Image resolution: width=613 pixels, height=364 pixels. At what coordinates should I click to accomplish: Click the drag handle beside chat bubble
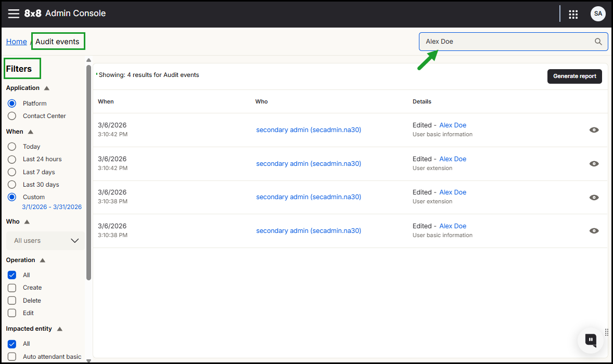[x=607, y=332]
